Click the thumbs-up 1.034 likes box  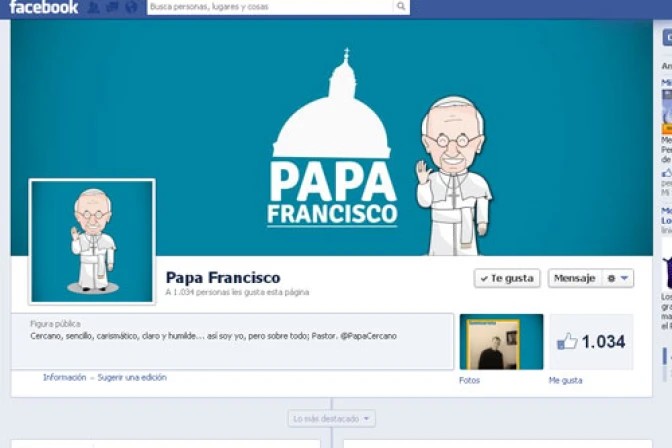point(590,342)
